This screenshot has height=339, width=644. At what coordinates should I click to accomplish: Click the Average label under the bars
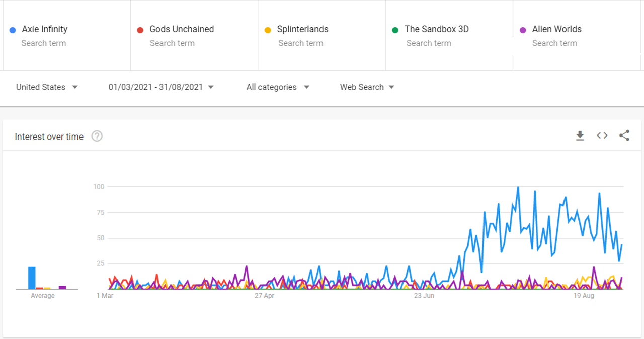(43, 296)
